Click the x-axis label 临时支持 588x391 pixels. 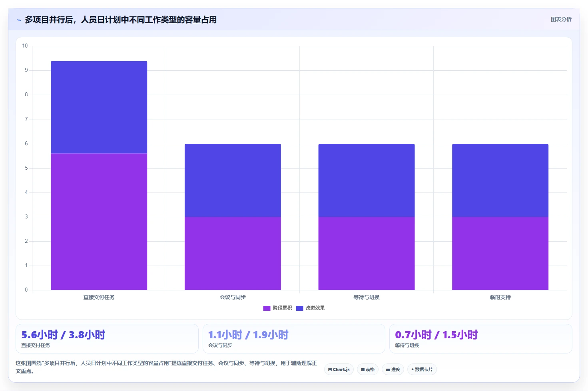(500, 297)
